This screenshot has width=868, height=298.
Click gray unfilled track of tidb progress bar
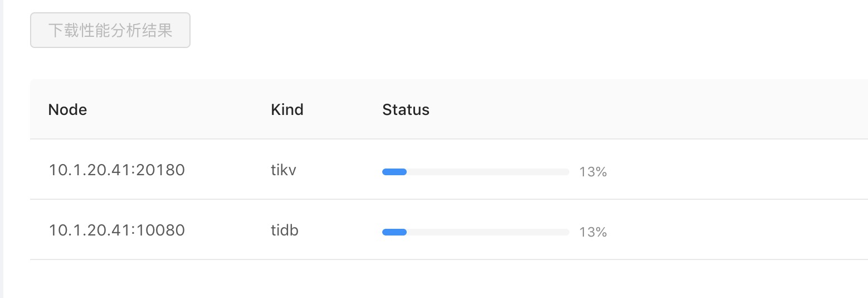(487, 232)
